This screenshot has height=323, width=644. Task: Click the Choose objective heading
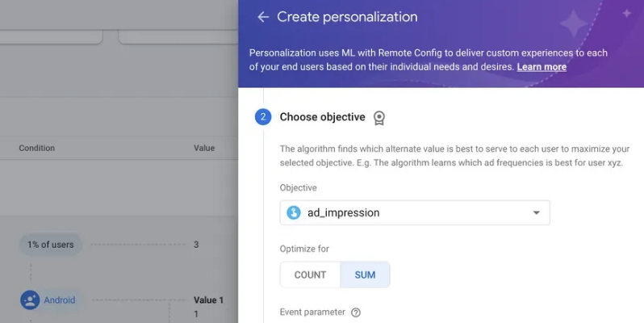point(323,117)
